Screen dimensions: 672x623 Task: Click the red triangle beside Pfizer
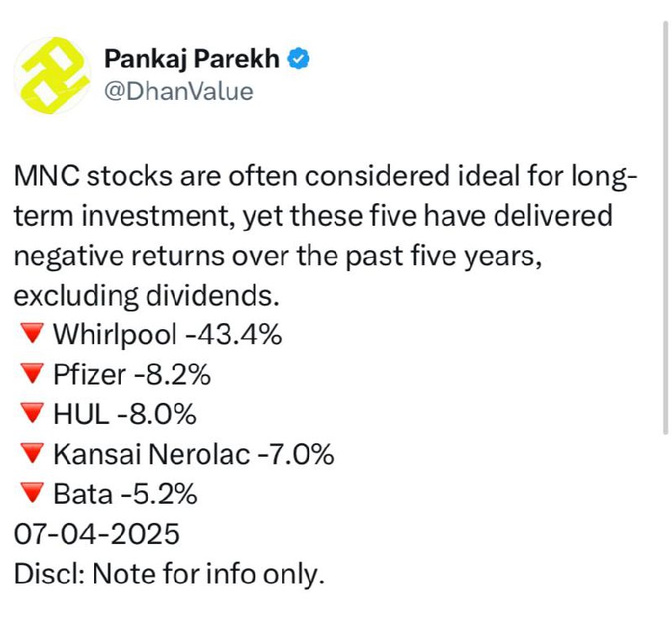(32, 373)
